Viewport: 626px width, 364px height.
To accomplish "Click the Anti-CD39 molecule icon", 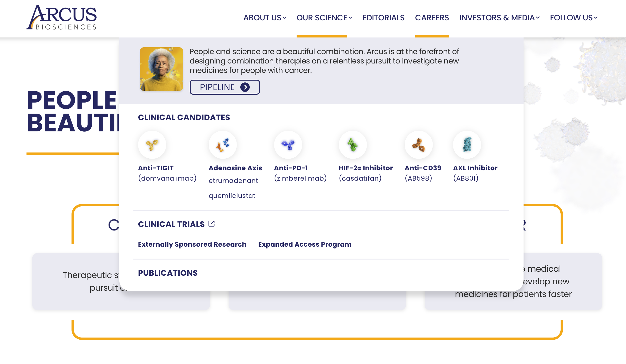I will tap(419, 145).
